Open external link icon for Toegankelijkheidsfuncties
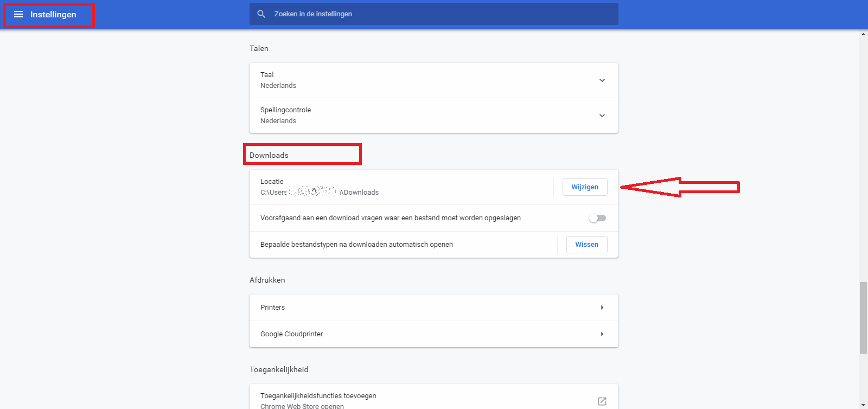Viewport: 868px width, 409px height. tap(602, 401)
